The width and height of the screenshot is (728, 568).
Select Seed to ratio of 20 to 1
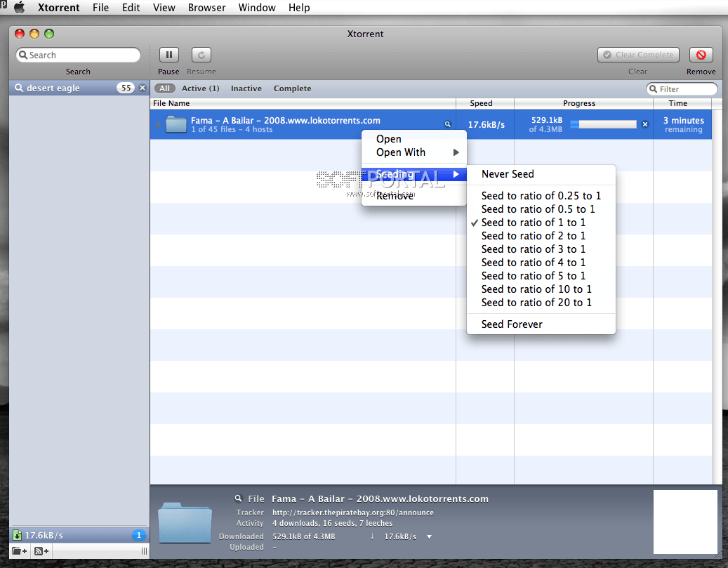click(541, 303)
